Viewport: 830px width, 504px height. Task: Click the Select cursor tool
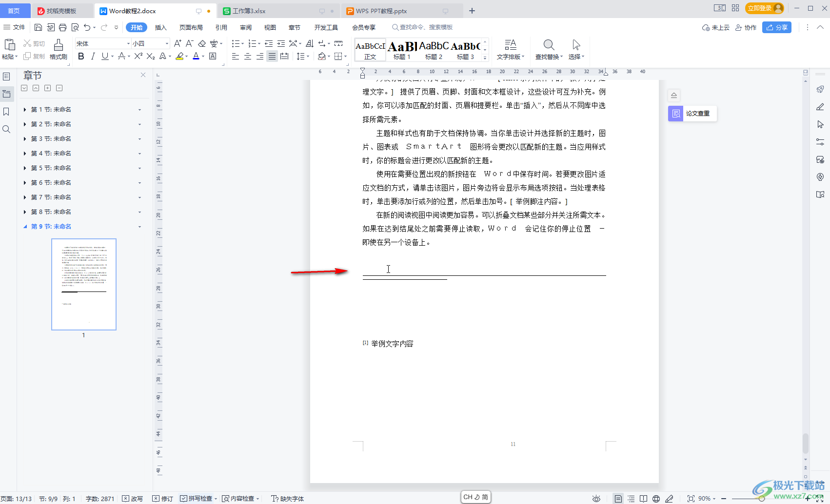click(576, 50)
